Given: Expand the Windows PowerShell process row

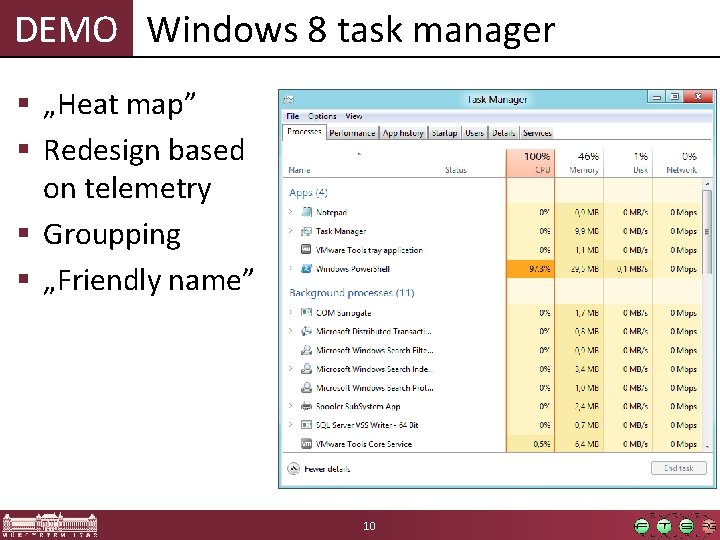Looking at the screenshot, I should (x=291, y=268).
